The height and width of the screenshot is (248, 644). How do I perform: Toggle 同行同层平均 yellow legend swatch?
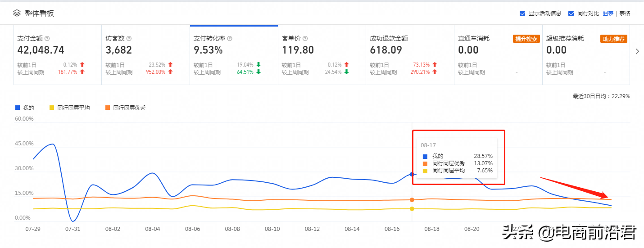coord(52,108)
